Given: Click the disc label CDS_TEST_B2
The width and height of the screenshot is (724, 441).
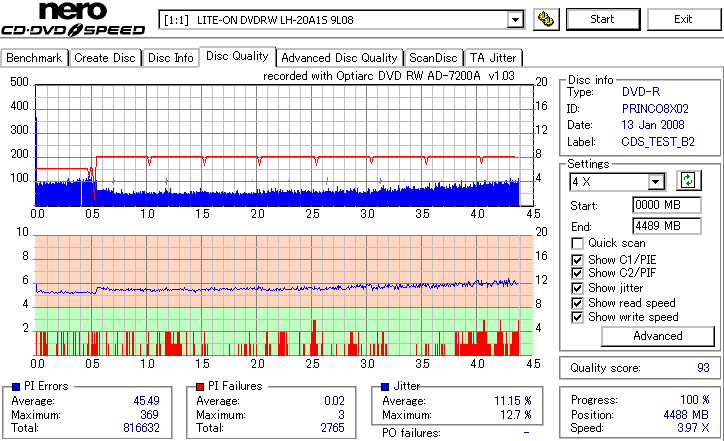Looking at the screenshot, I should tap(658, 142).
